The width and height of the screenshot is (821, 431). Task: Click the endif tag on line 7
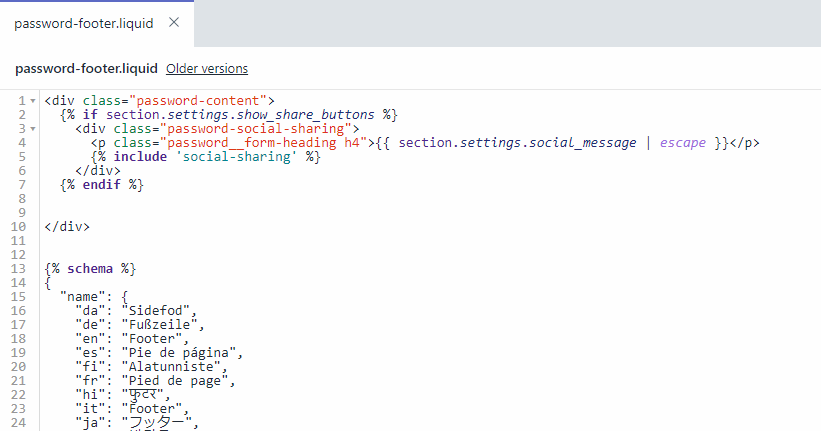click(x=102, y=185)
